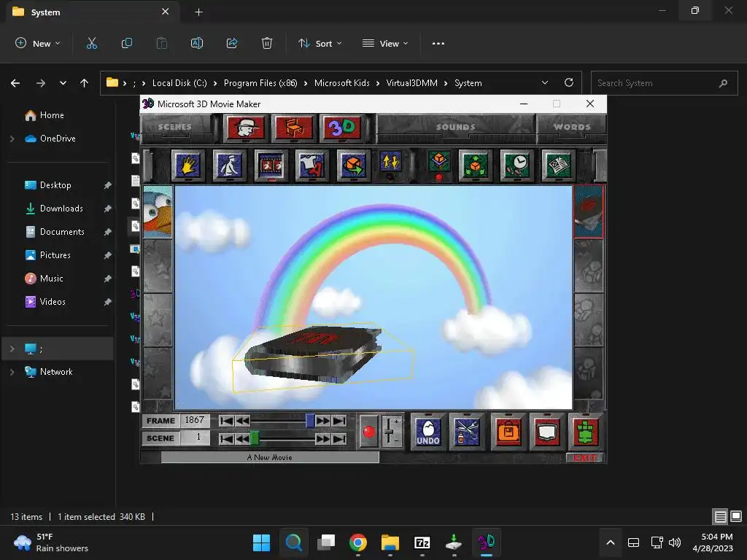Screen dimensions: 747x560
Task: Open Windows Start menu
Action: click(261, 542)
